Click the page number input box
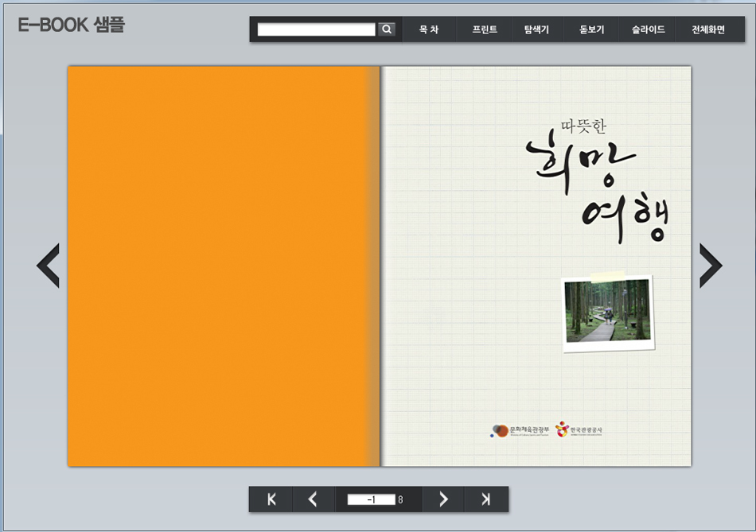 coord(371,499)
